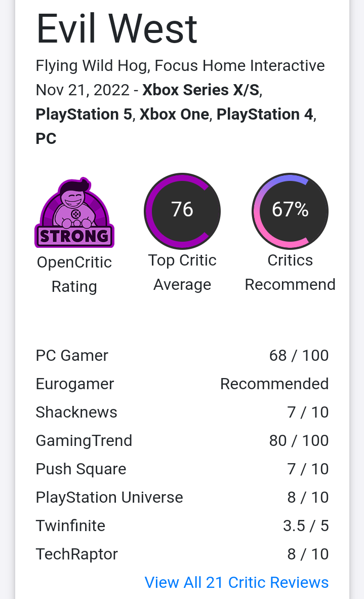
Task: Click the Strong OpenCritic rating badge icon
Action: click(74, 212)
